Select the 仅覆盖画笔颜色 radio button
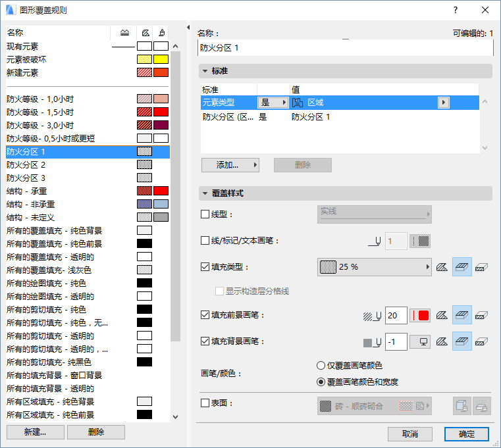 pyautogui.click(x=321, y=365)
